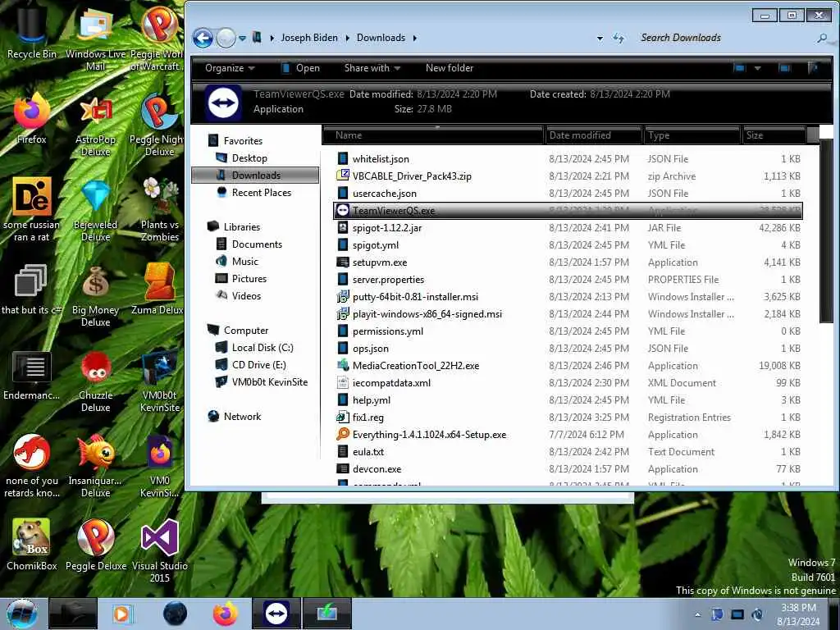Click the Firefox taskbar icon
This screenshot has width=840, height=630.
tap(226, 614)
